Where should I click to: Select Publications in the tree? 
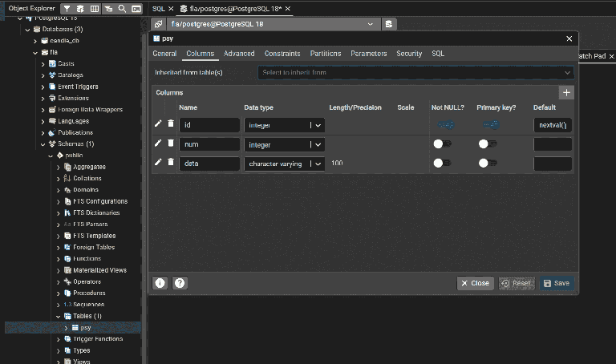coord(75,133)
